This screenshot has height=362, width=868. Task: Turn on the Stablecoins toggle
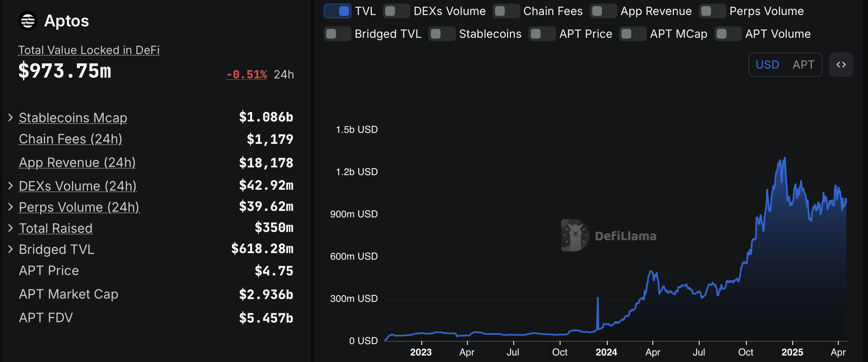point(442,34)
